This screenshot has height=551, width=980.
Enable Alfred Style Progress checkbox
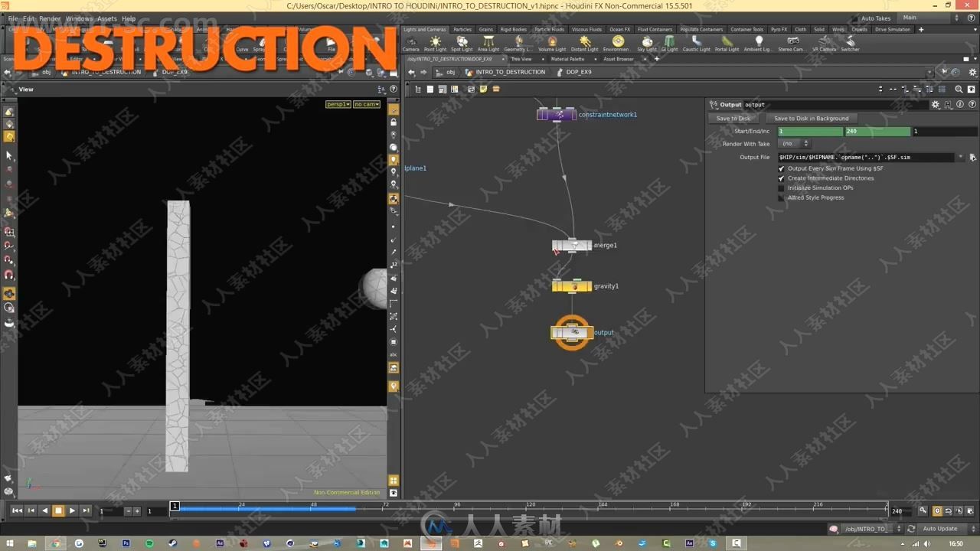pyautogui.click(x=782, y=197)
